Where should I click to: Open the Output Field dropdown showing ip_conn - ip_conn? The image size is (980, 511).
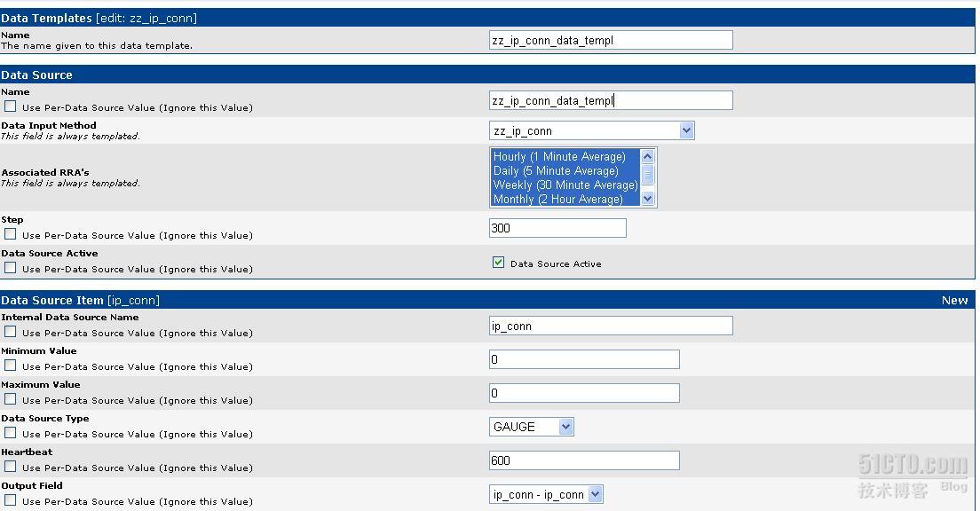(x=546, y=494)
